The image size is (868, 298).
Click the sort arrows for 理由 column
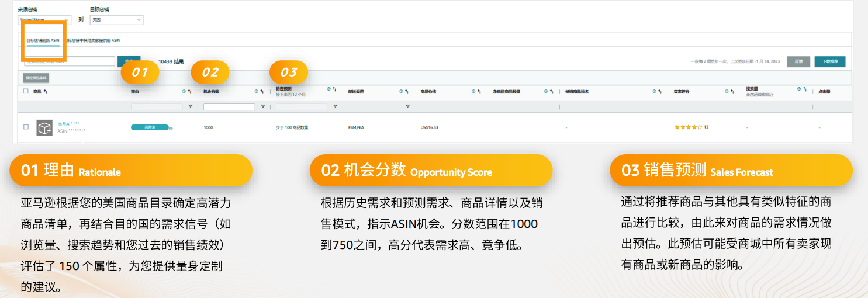pyautogui.click(x=189, y=92)
